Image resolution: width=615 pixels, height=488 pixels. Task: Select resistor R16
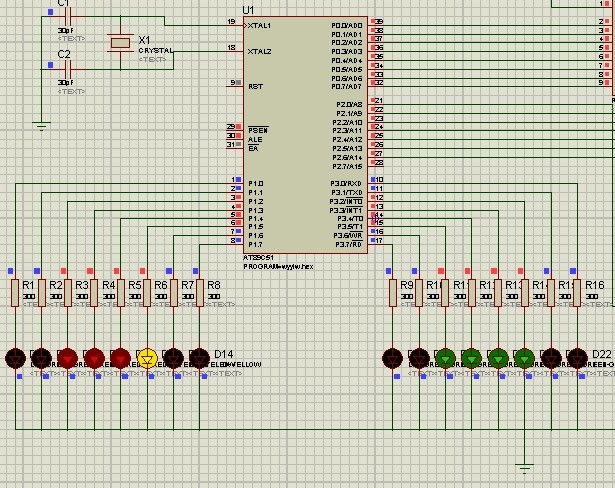pyautogui.click(x=577, y=292)
